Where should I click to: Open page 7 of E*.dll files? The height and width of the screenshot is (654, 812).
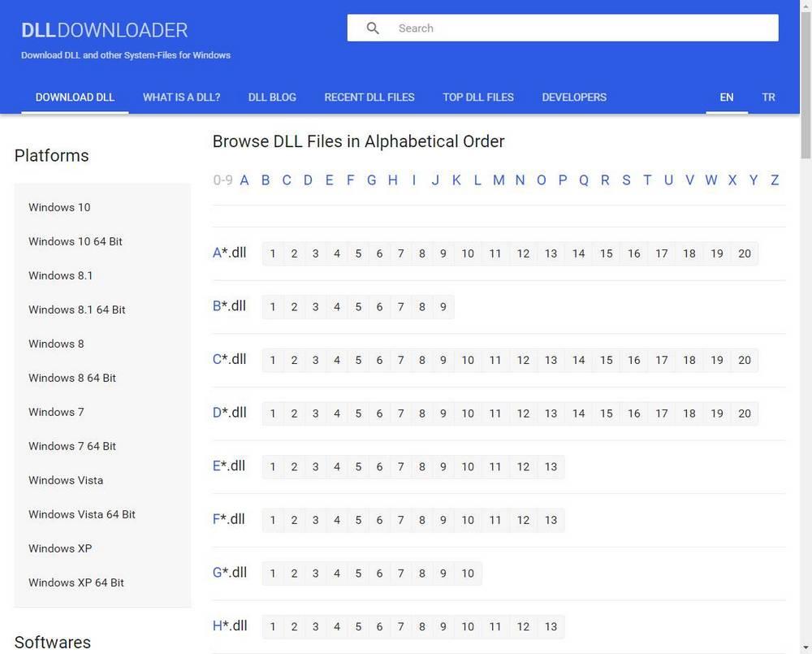(401, 467)
